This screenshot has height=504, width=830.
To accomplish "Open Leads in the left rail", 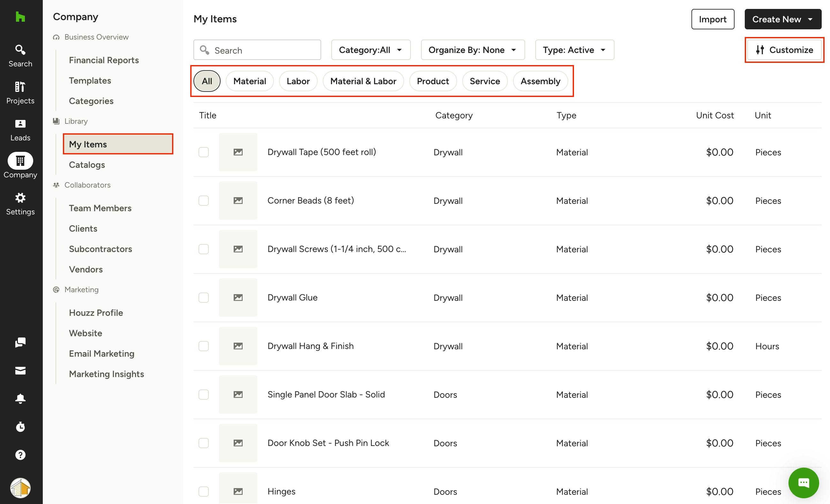I will pos(20,130).
